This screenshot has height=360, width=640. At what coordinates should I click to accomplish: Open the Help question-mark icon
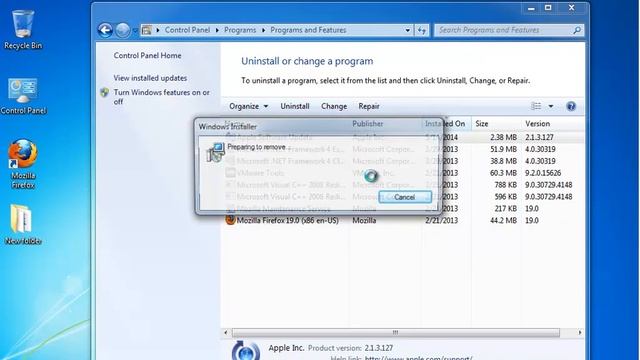[x=571, y=106]
